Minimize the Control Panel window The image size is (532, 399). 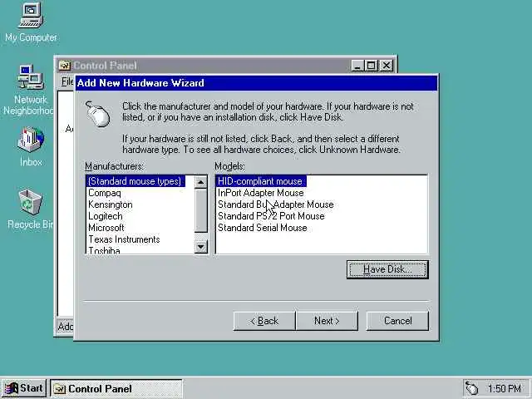(x=357, y=65)
